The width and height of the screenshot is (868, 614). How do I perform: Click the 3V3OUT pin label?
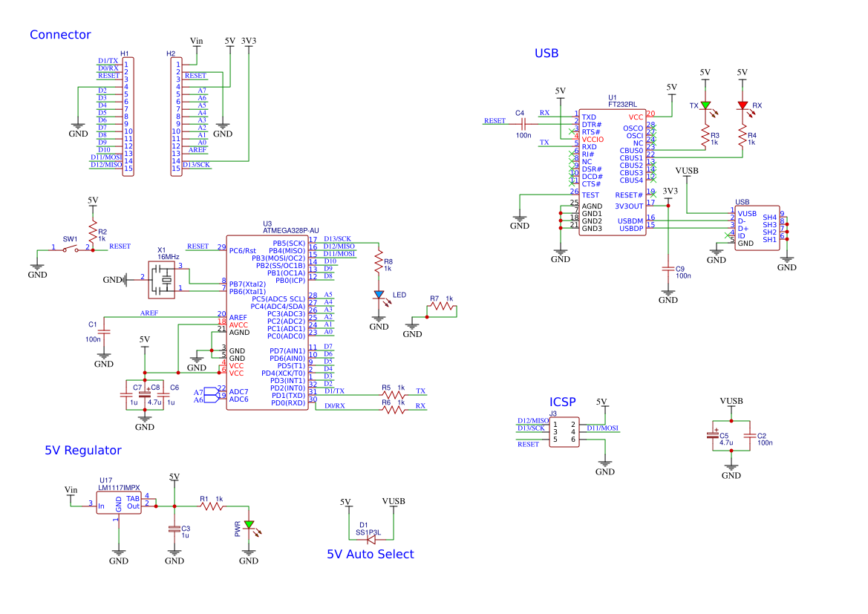629,206
